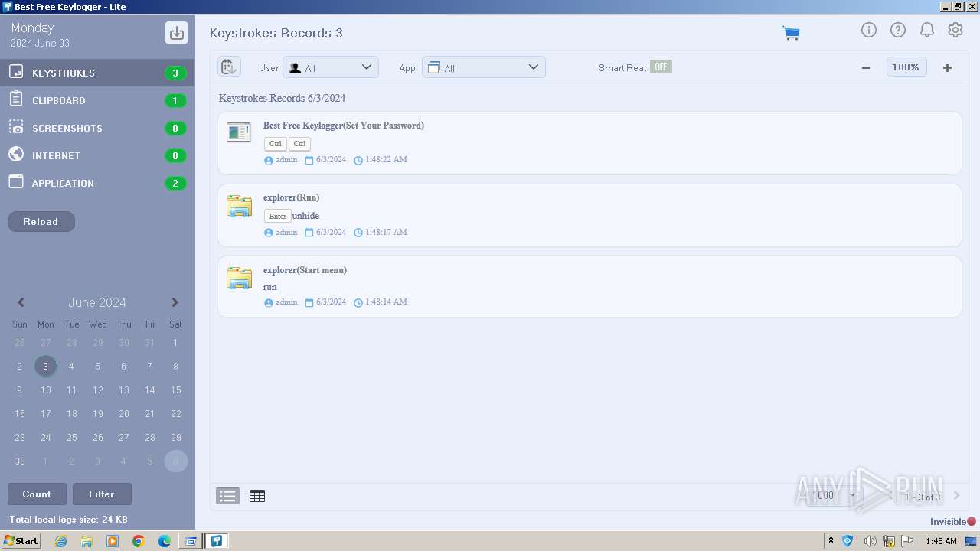Zoom in with the plus button
The width and height of the screenshot is (980, 551).
tap(947, 67)
